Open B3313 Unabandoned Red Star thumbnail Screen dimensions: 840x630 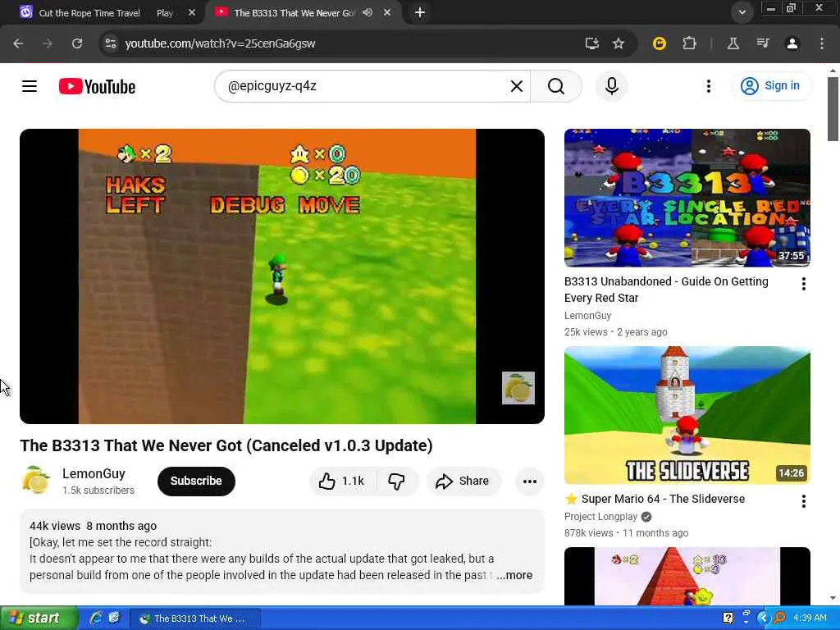[x=687, y=198]
